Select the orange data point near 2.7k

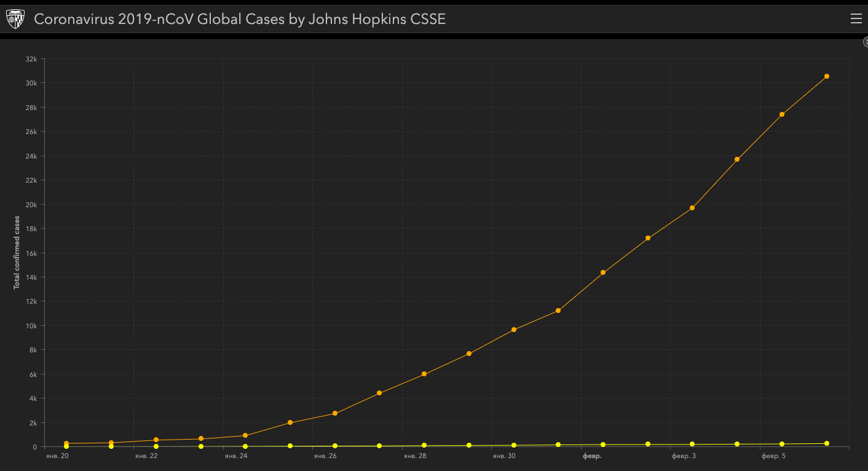335,413
